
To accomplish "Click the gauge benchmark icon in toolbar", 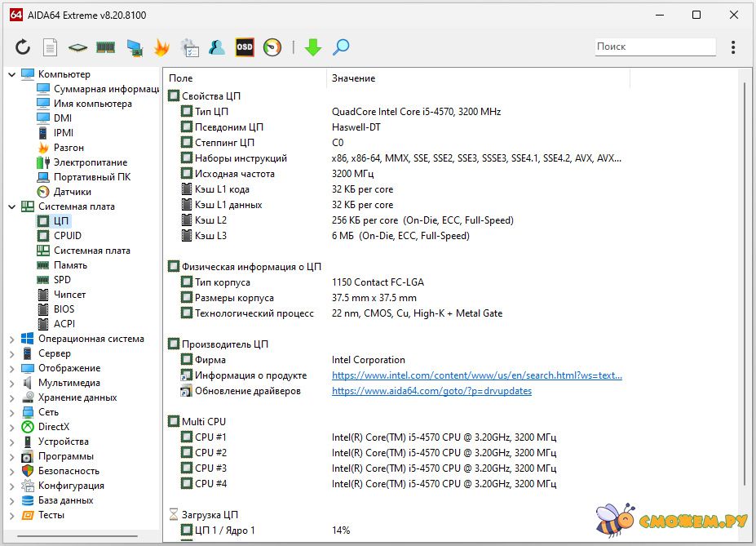I will click(x=272, y=47).
